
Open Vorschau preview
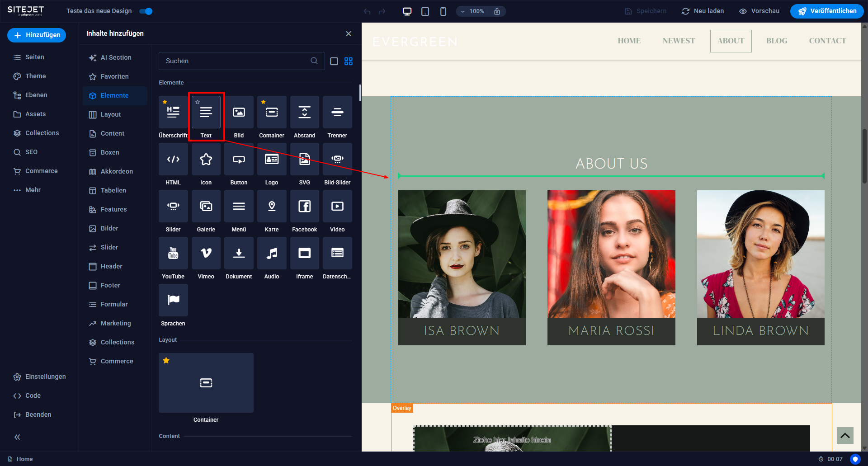pos(759,11)
